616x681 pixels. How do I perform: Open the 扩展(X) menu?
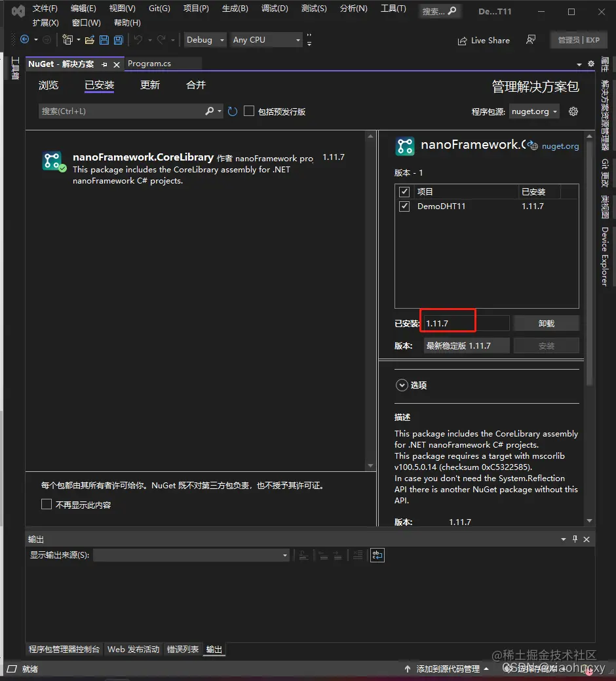[45, 22]
